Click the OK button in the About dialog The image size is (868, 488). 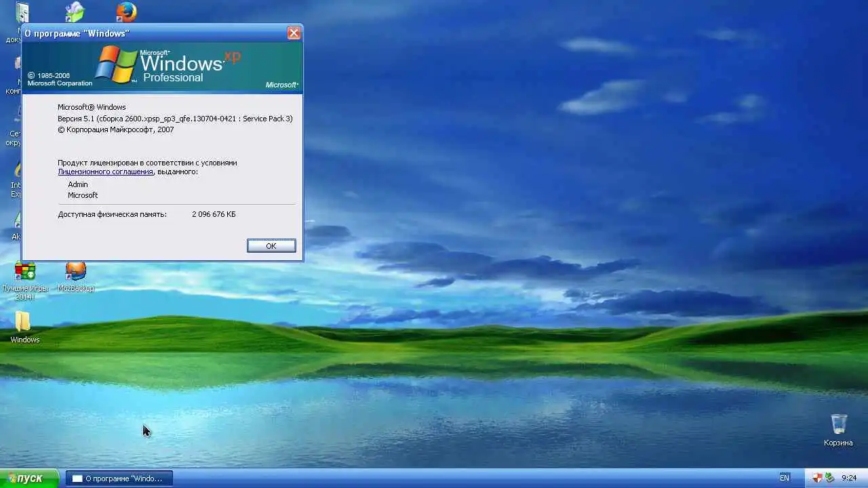point(271,246)
